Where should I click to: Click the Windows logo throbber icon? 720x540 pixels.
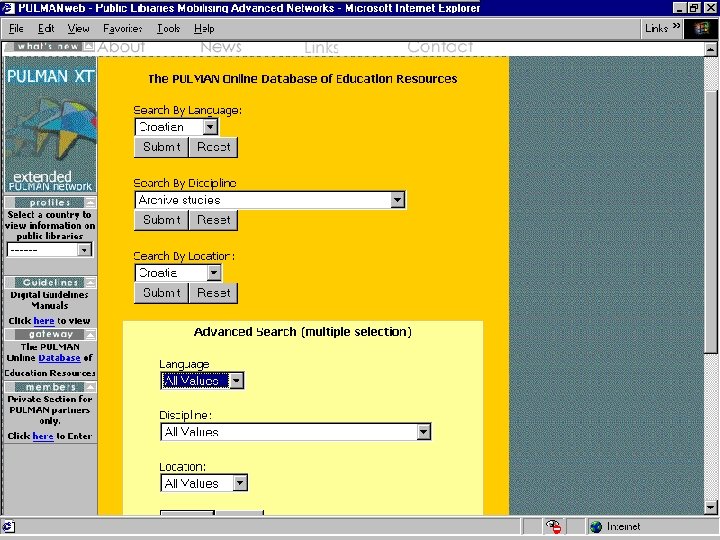(701, 29)
